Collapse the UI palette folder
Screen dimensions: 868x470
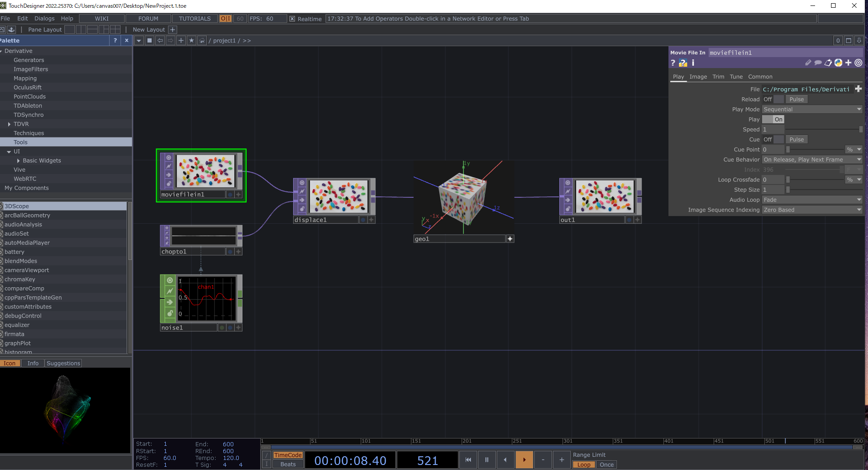pyautogui.click(x=9, y=152)
